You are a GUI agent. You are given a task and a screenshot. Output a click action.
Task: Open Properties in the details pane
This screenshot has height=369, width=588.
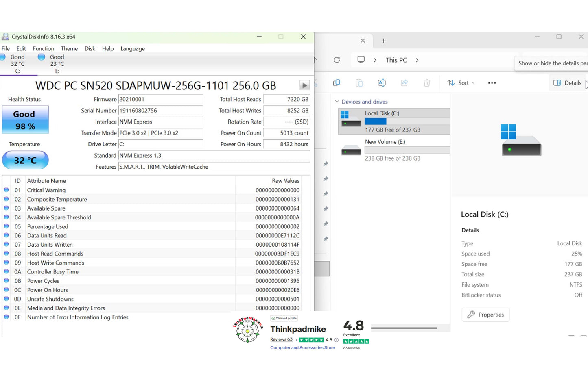(x=485, y=315)
